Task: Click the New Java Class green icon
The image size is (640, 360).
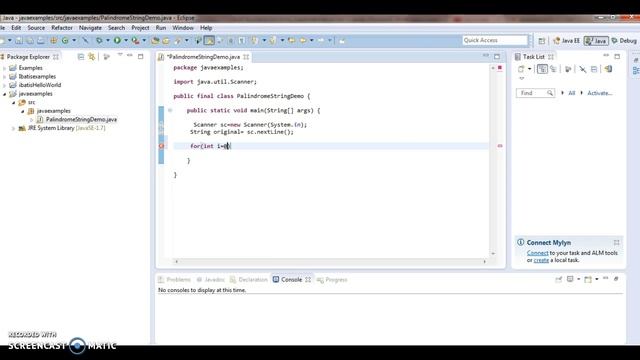Action: 65,40
